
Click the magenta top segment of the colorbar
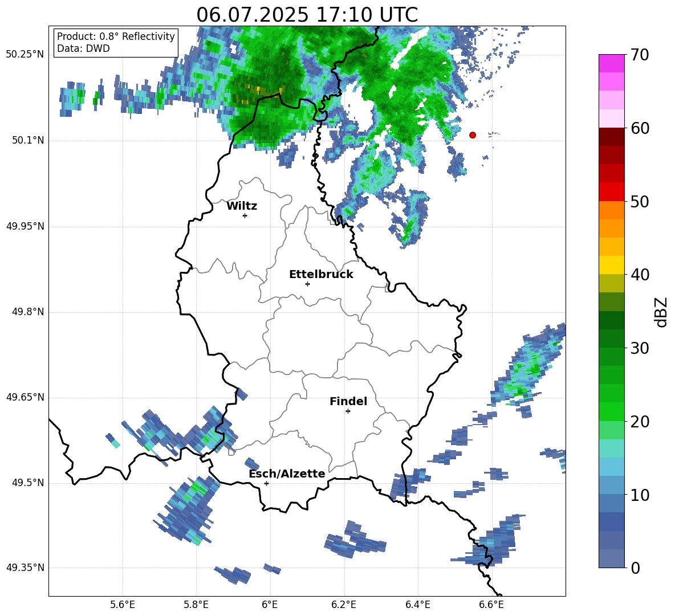[611, 63]
